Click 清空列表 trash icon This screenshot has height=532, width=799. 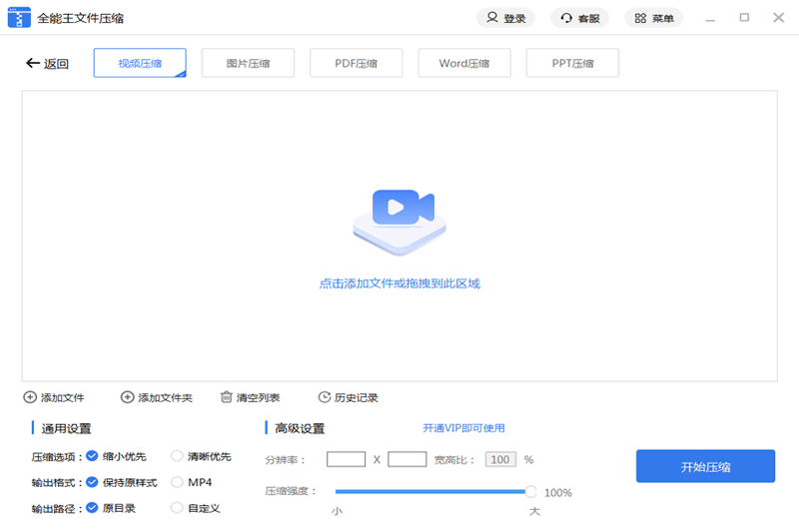[227, 397]
